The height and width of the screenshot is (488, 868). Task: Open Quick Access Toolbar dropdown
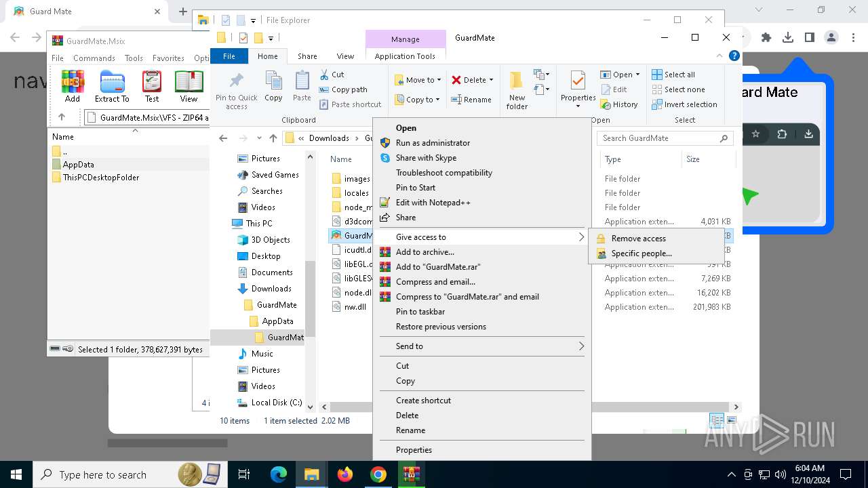(271, 39)
